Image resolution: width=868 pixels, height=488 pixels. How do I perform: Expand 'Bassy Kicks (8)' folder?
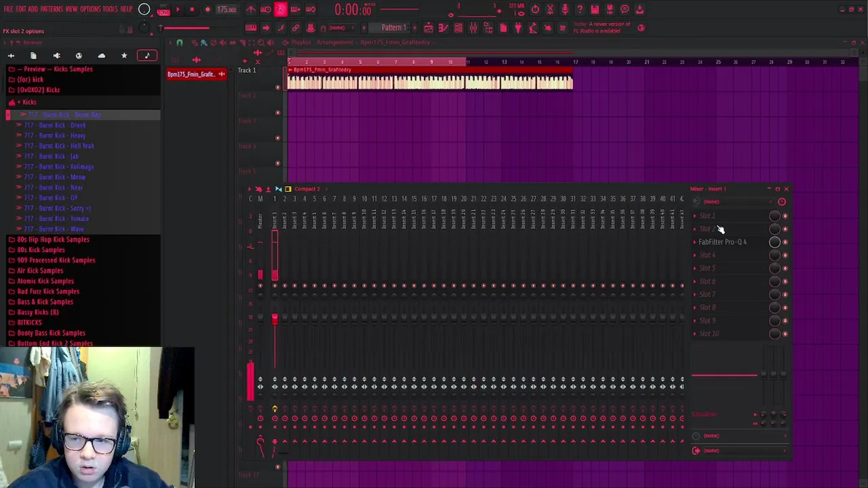click(38, 312)
